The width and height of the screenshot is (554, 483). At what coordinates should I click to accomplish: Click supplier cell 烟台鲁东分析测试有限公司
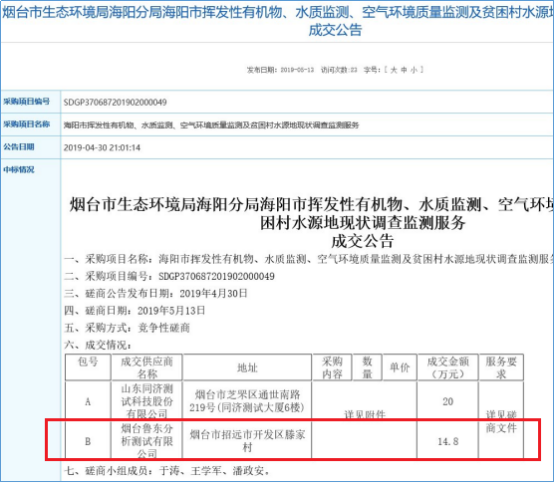(147, 441)
